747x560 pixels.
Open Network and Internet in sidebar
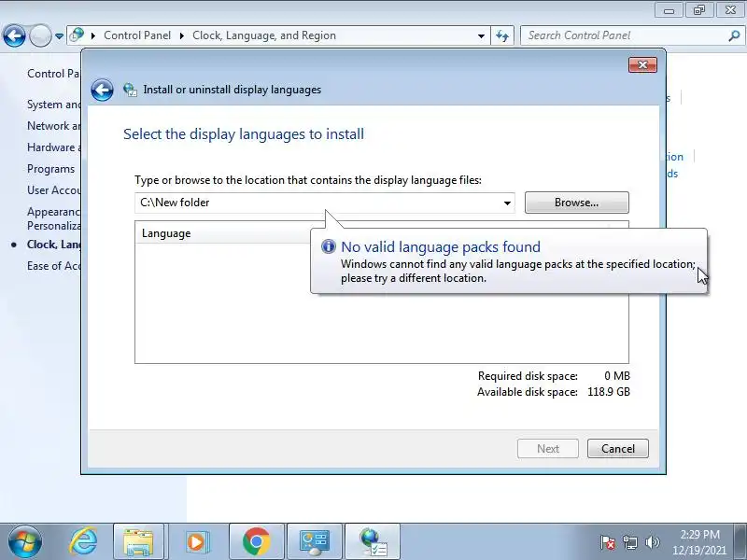[53, 126]
